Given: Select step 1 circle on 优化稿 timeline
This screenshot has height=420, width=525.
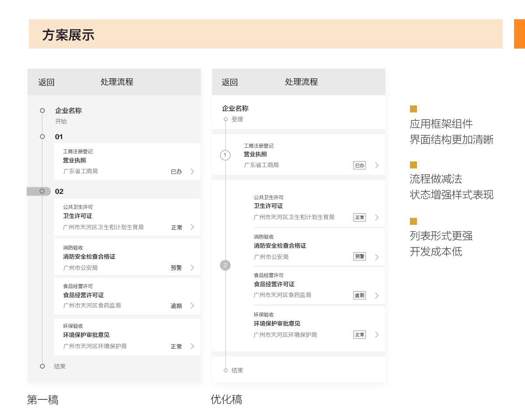Looking at the screenshot, I should pos(225,155).
